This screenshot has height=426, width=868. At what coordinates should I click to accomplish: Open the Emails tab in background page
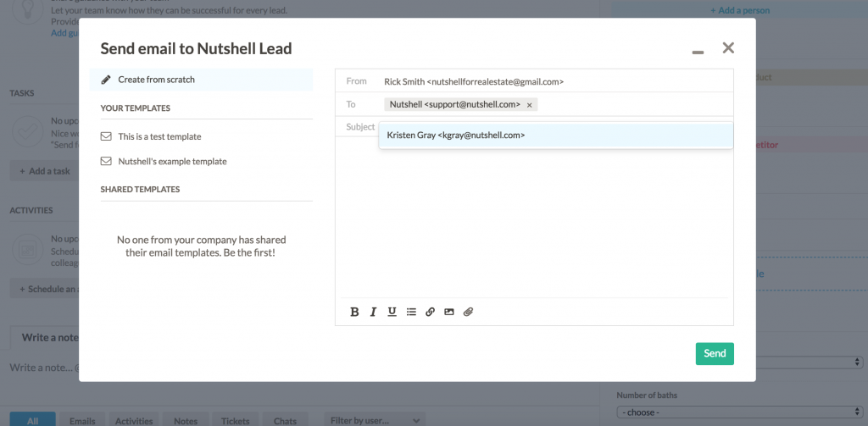point(82,420)
